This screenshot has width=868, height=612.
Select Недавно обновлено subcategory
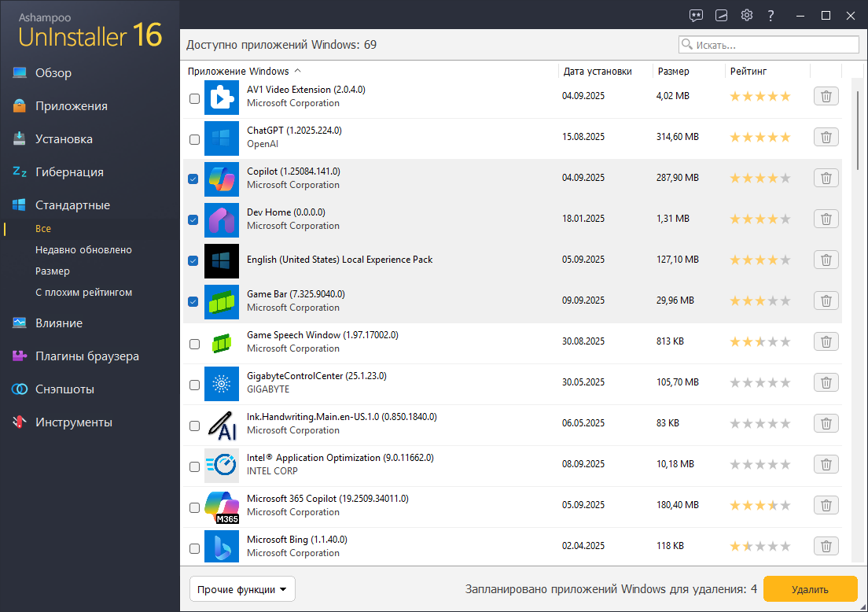[x=83, y=250]
